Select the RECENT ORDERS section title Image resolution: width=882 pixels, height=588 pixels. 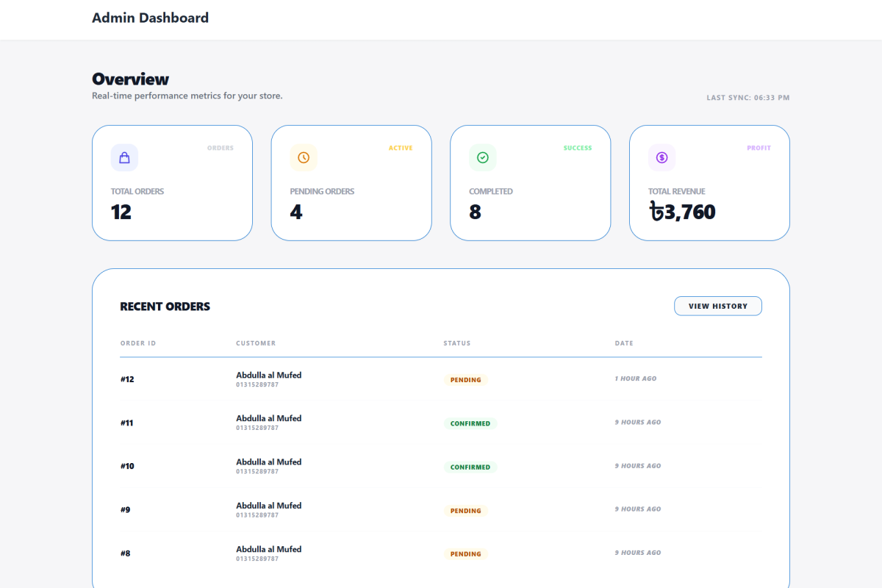click(x=165, y=306)
